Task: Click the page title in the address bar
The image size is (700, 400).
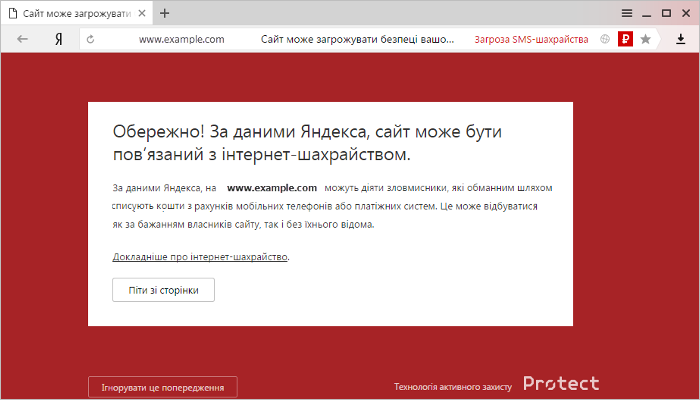Action: coord(357,39)
